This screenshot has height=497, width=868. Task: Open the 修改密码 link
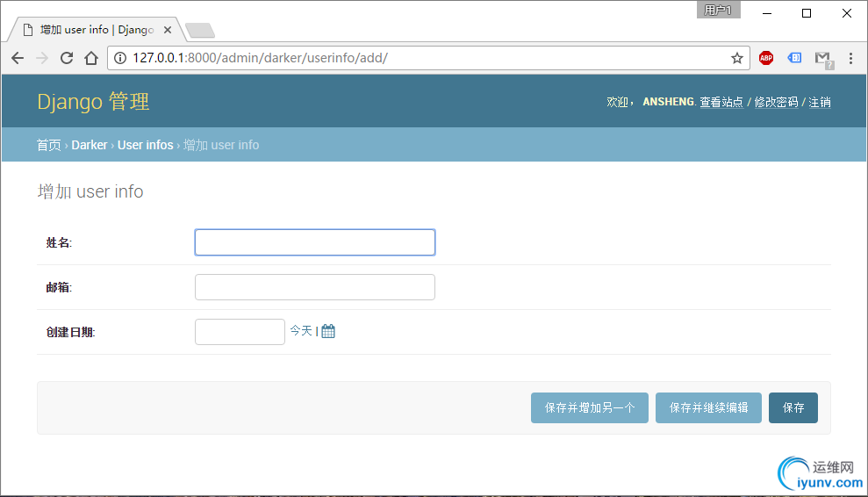[x=776, y=102]
